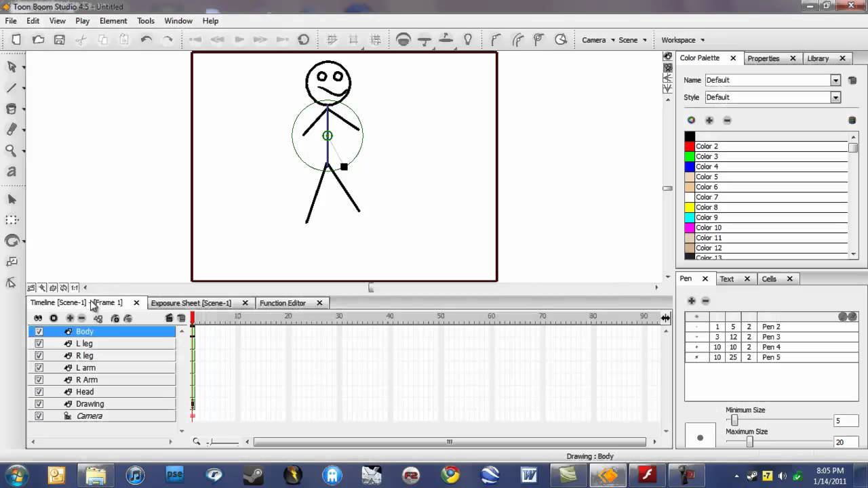868x488 pixels.
Task: Click the Light table lightbulb icon
Action: [x=467, y=40]
